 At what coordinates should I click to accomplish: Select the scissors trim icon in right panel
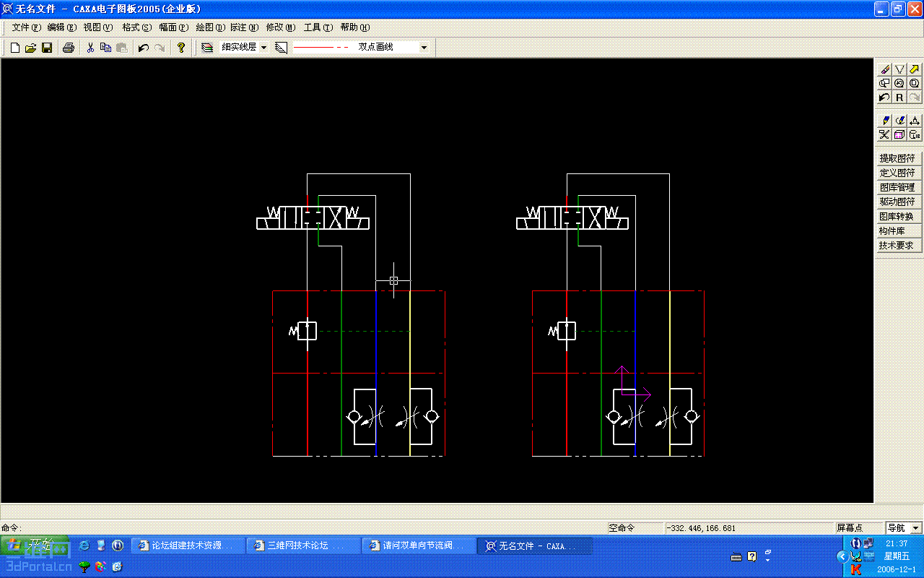(x=885, y=134)
